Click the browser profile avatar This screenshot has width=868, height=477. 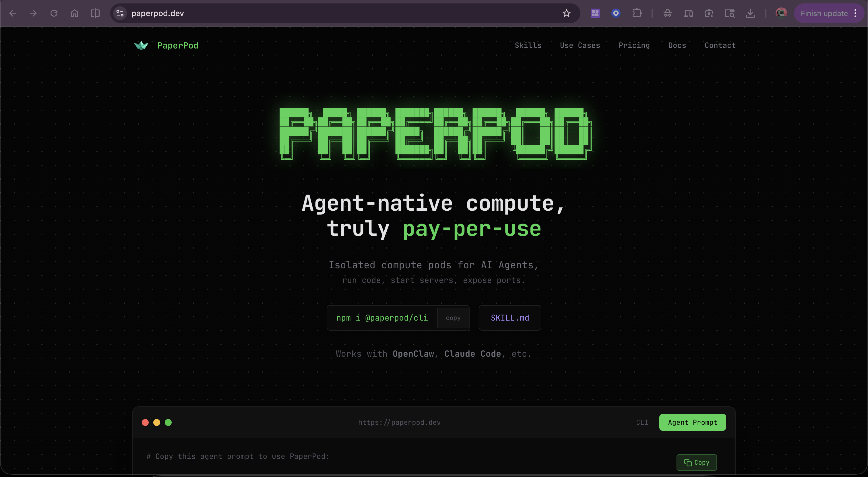tap(781, 13)
